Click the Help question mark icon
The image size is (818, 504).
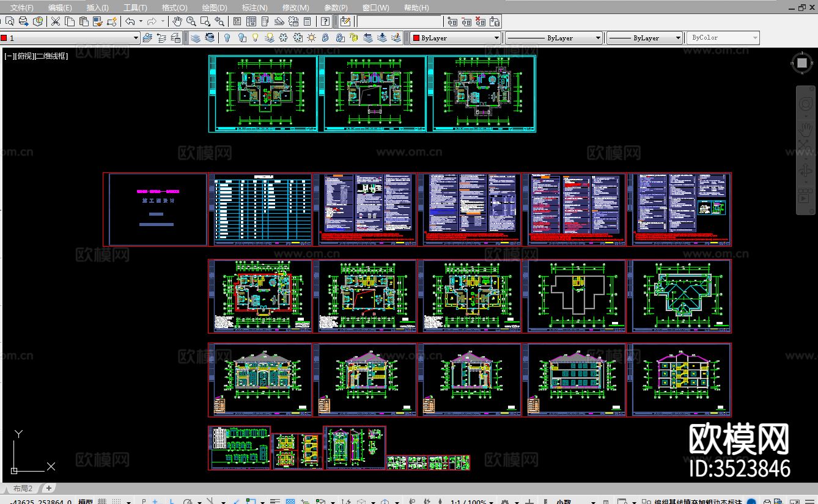point(325,21)
